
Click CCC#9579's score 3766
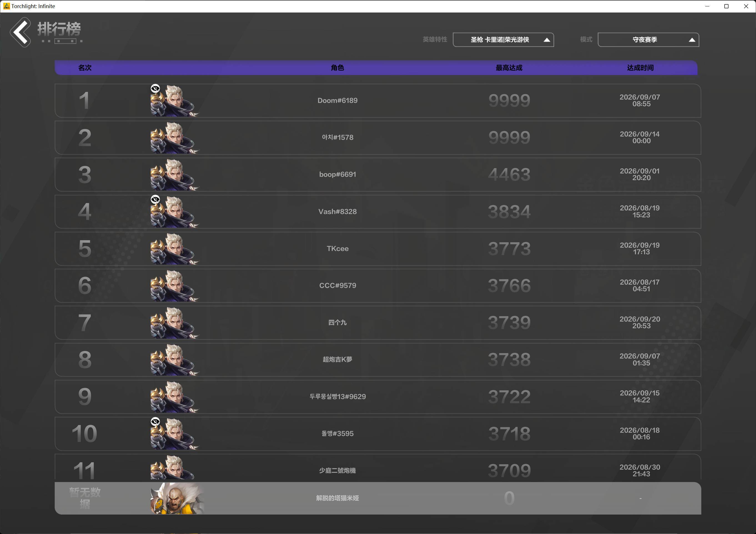click(509, 286)
